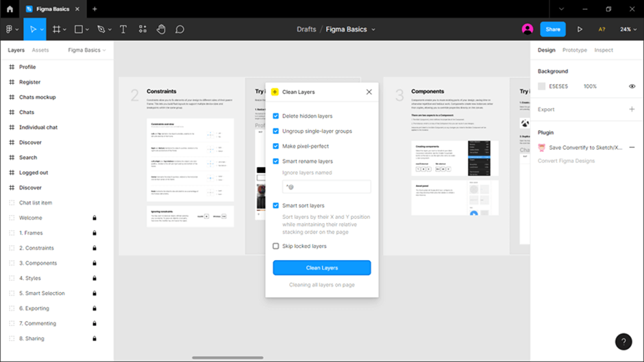Click the 100% background opacity value
The width and height of the screenshot is (644, 362).
click(x=590, y=86)
